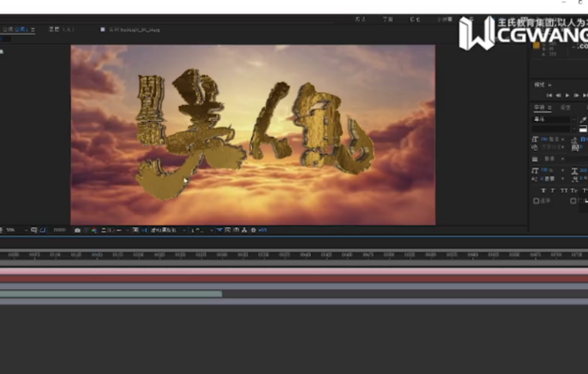The height and width of the screenshot is (374, 588).
Task: Click the current time display in viewer bar
Action: [60, 230]
